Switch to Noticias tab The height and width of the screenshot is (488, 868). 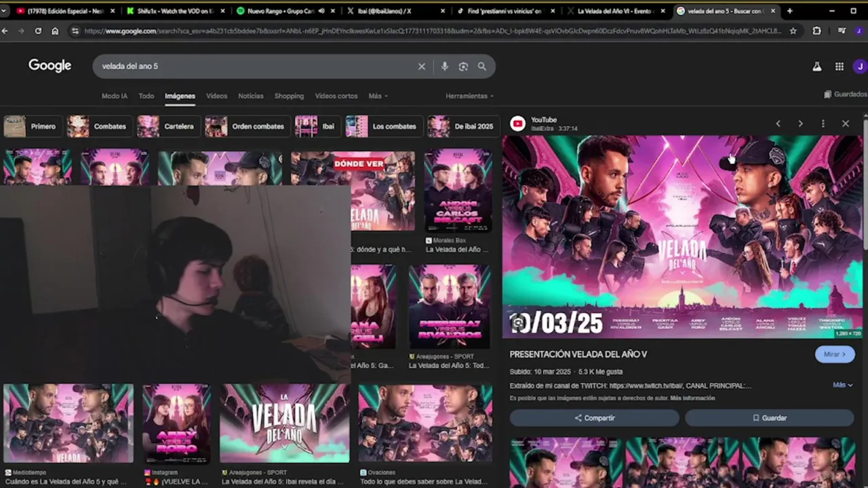(x=251, y=96)
